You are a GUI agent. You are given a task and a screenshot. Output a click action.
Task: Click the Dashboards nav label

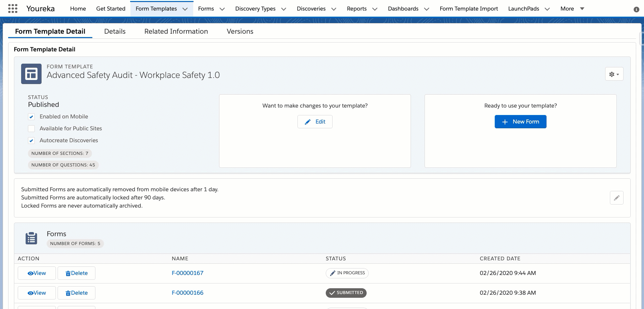coord(403,9)
